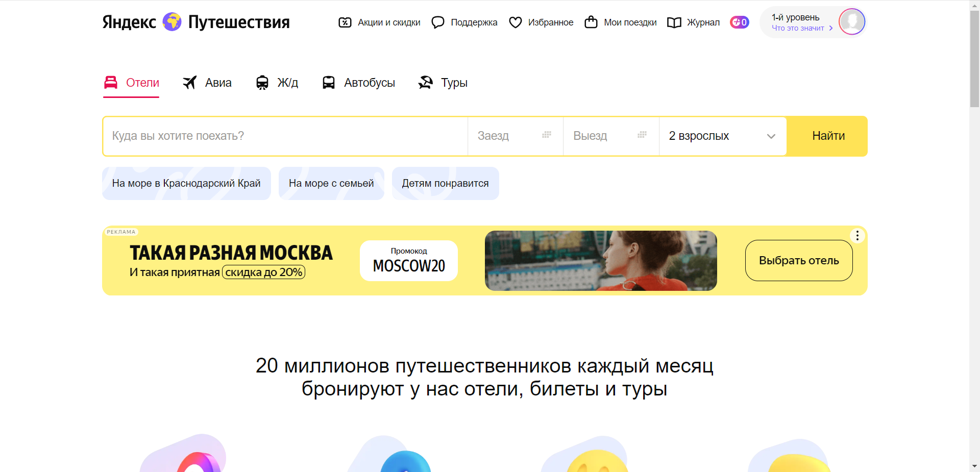Open the Yandex Plus points badge
The height and width of the screenshot is (472, 980).
[739, 22]
